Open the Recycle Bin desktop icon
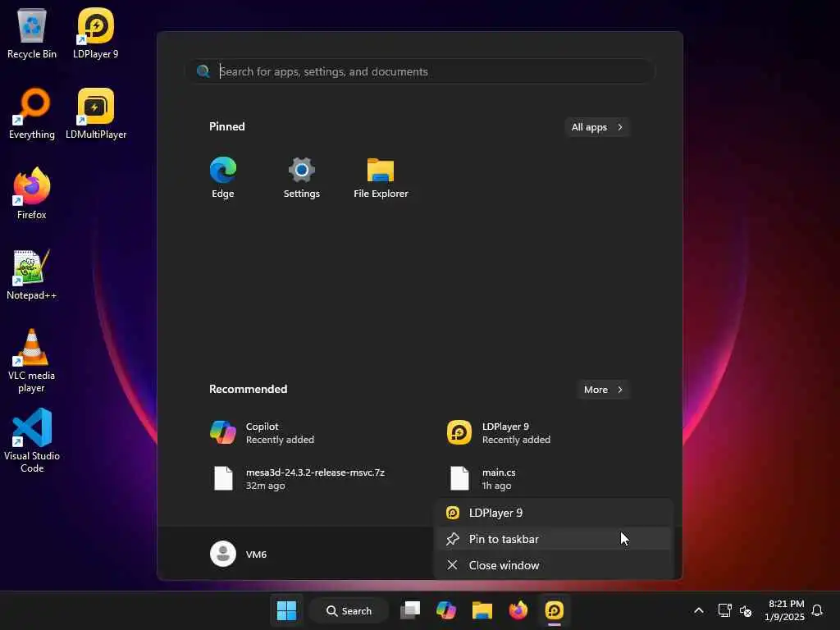Image resolution: width=840 pixels, height=630 pixels. (32, 33)
